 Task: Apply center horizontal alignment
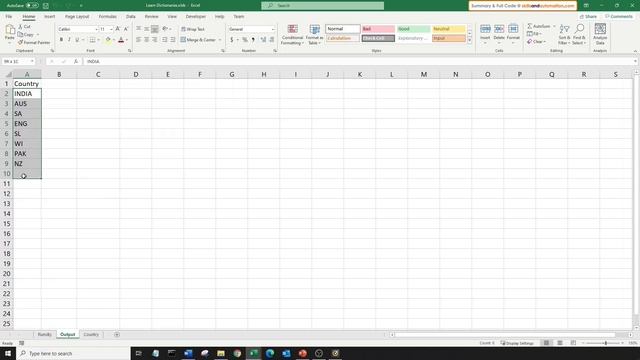pos(147,40)
